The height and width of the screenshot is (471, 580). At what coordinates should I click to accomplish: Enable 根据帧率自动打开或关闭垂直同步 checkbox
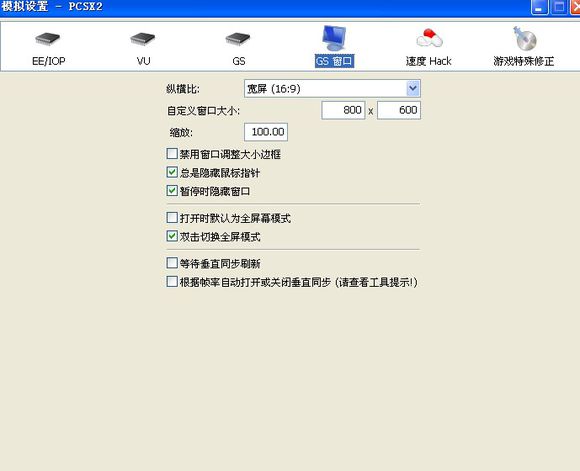[x=172, y=282]
